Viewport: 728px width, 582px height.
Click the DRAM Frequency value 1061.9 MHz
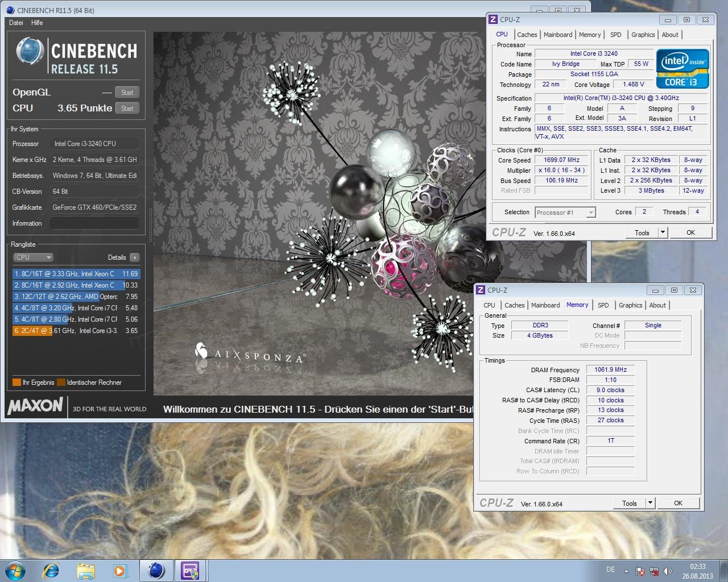click(610, 369)
